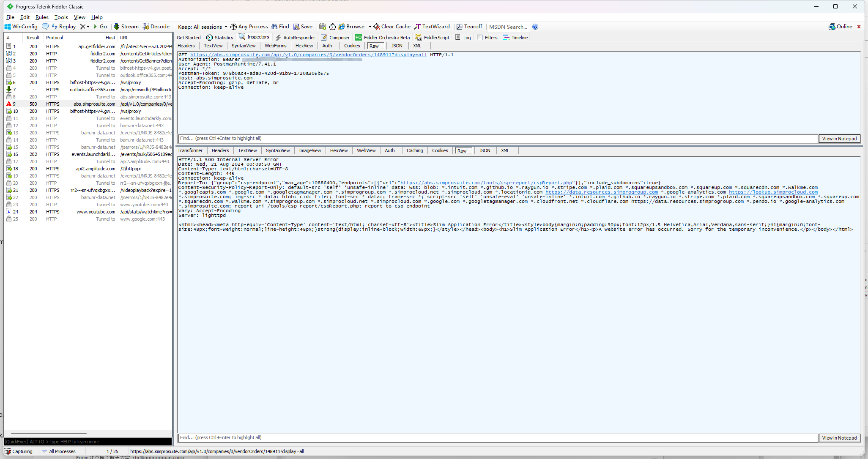The width and height of the screenshot is (868, 459).
Task: Click the response Find text box
Action: point(498,438)
